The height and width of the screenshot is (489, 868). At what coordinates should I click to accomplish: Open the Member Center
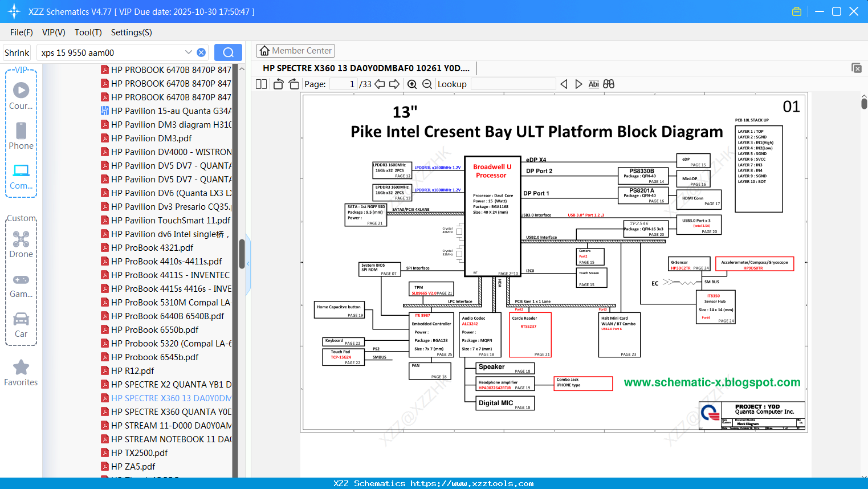click(295, 51)
